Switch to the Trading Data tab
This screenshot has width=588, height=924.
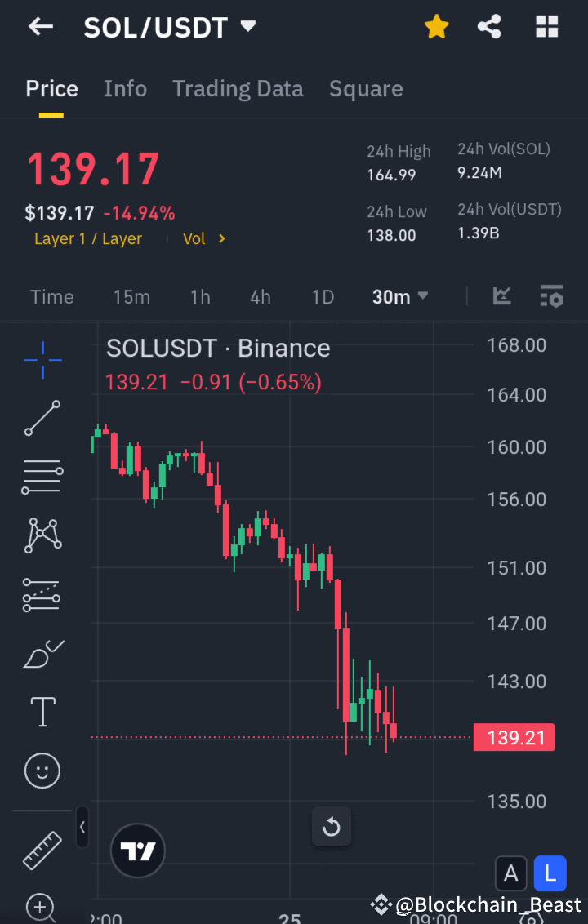coord(238,88)
